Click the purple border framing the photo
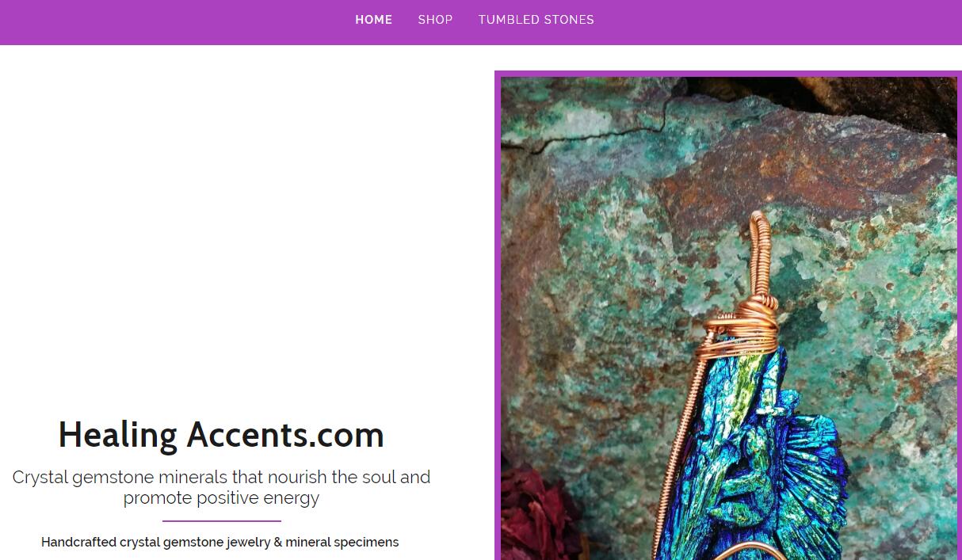Viewport: 962px width, 560px height. pyautogui.click(x=498, y=317)
